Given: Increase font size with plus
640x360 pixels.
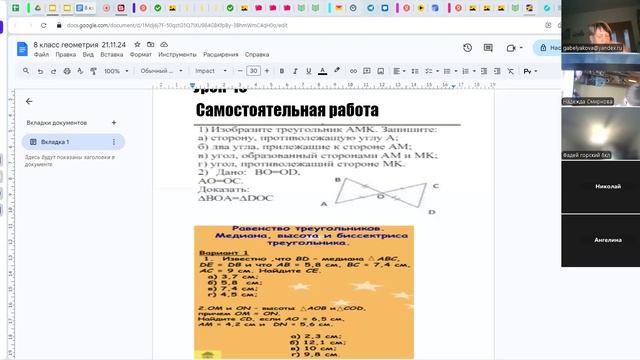Looking at the screenshot, I should pos(267,71).
